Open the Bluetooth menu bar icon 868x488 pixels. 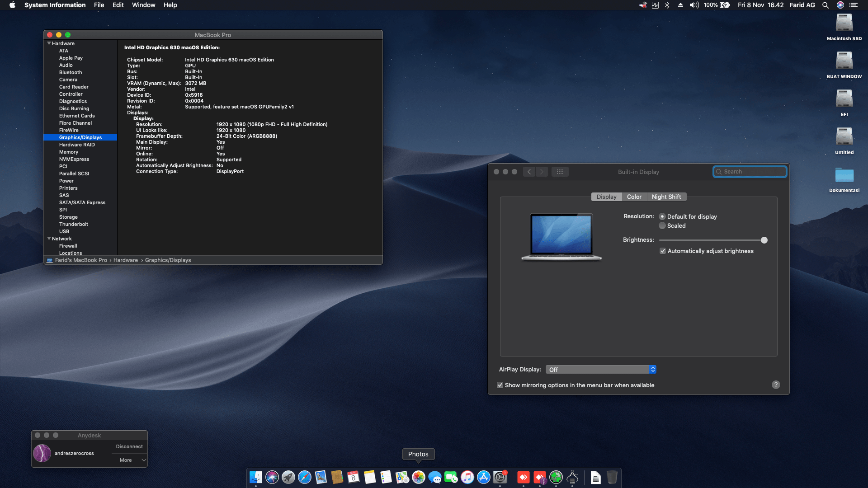click(x=666, y=5)
